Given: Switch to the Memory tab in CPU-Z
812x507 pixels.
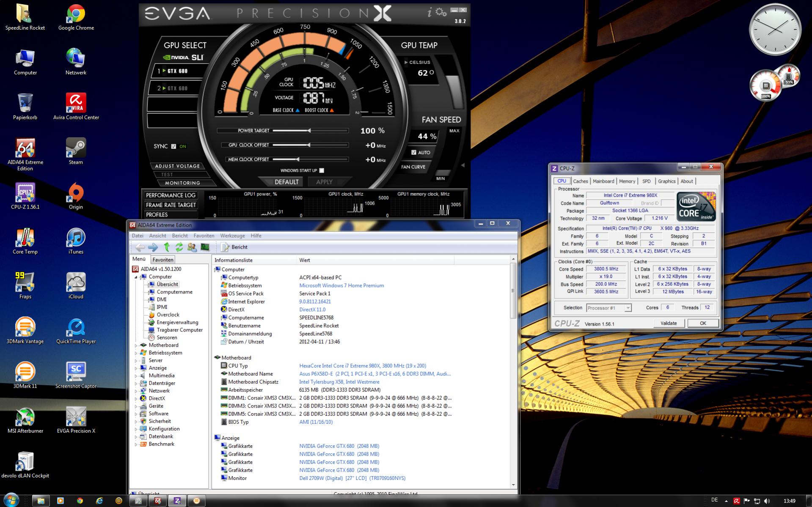Looking at the screenshot, I should [x=627, y=181].
